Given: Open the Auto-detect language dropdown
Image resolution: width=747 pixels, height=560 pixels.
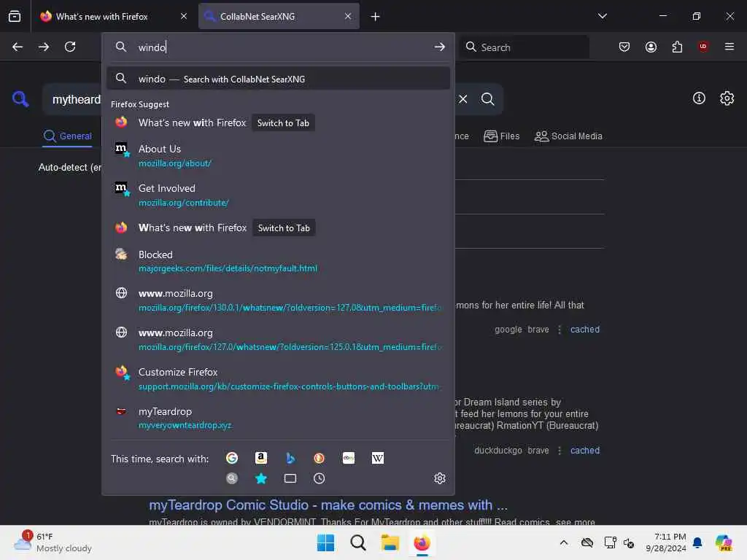Looking at the screenshot, I should pyautogui.click(x=70, y=168).
